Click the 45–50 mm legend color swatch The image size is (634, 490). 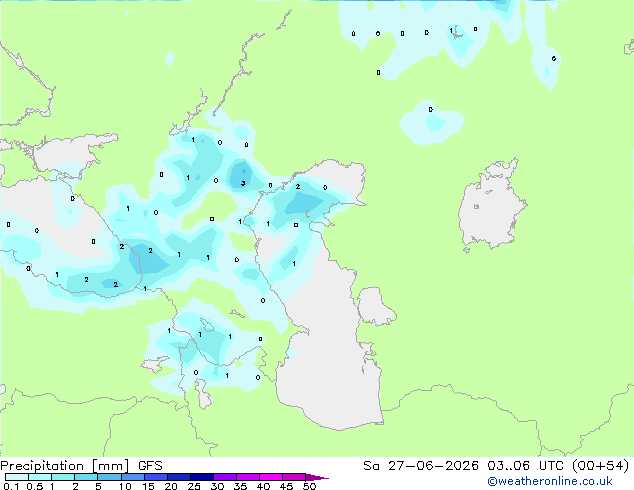coord(294,477)
